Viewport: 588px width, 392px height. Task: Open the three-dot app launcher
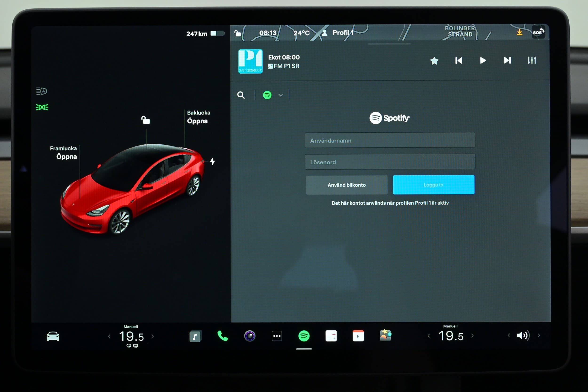277,336
